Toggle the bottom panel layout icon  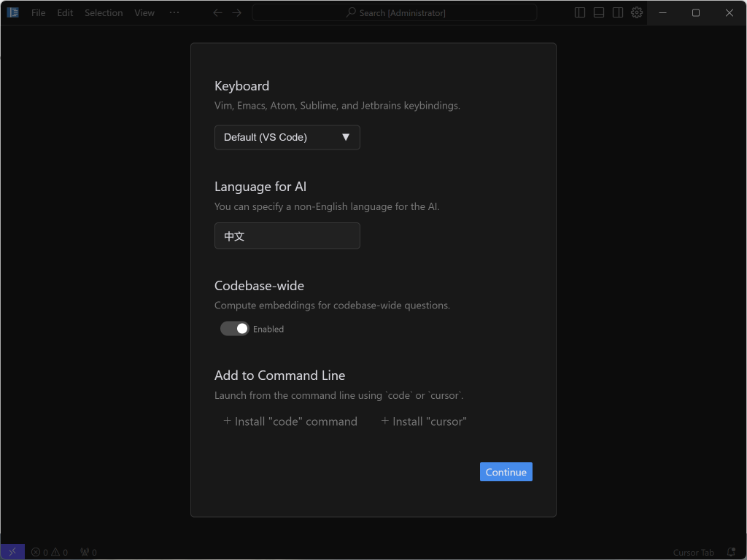[598, 12]
